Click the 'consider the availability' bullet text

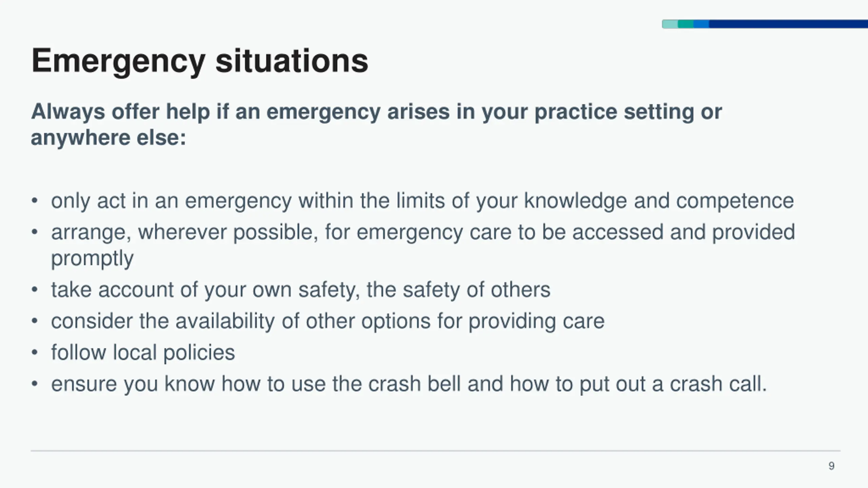pyautogui.click(x=328, y=322)
